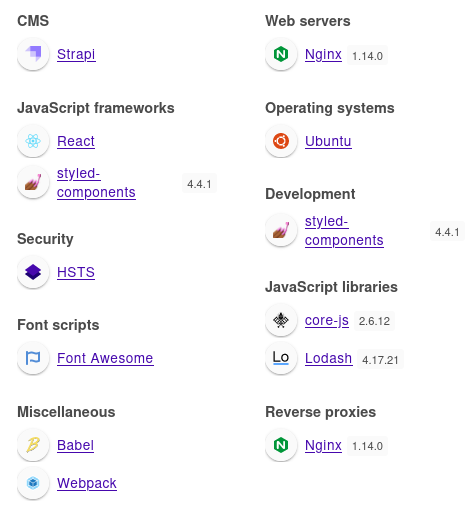
Task: Click the Font Awesome flag icon
Action: tap(33, 358)
